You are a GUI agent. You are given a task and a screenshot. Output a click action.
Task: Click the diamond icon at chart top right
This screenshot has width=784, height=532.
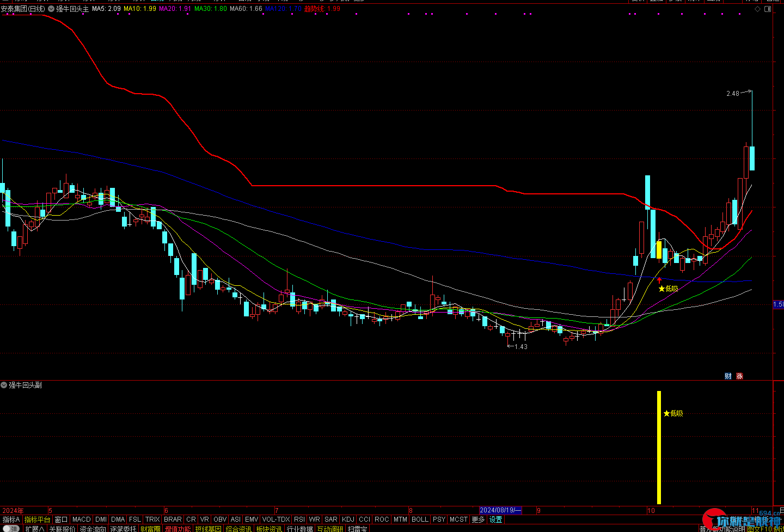point(757,9)
